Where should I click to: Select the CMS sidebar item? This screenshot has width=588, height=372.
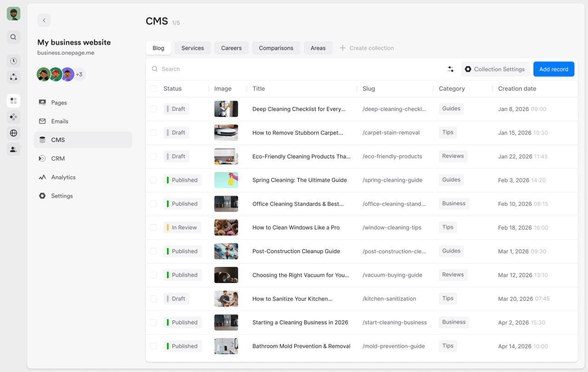tap(83, 140)
